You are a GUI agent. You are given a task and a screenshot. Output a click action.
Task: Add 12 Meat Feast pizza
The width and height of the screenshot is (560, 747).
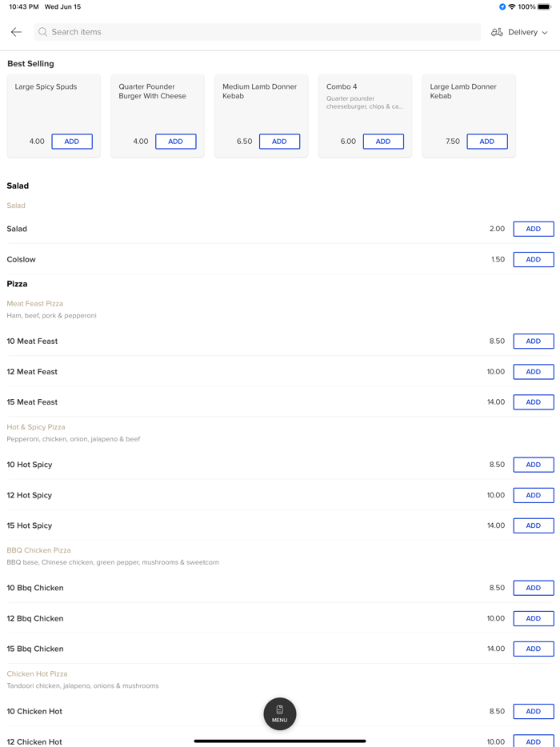533,372
